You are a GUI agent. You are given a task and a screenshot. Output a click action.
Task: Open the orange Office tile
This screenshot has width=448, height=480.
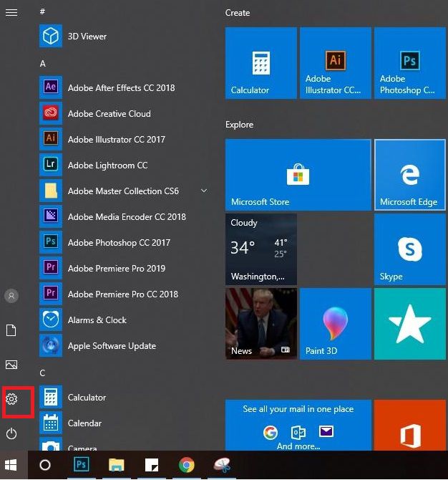click(x=410, y=426)
